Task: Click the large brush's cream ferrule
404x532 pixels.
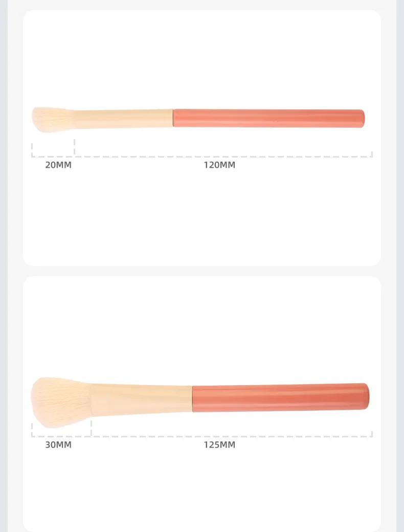Action: (x=142, y=400)
